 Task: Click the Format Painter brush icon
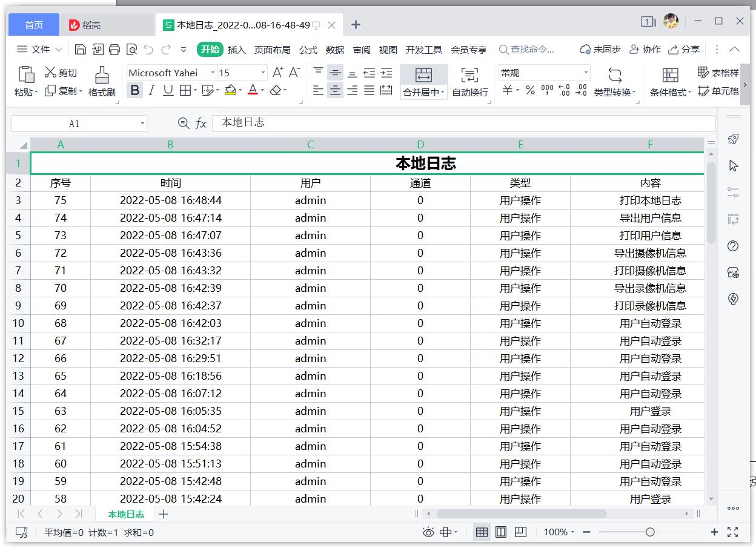click(x=102, y=75)
